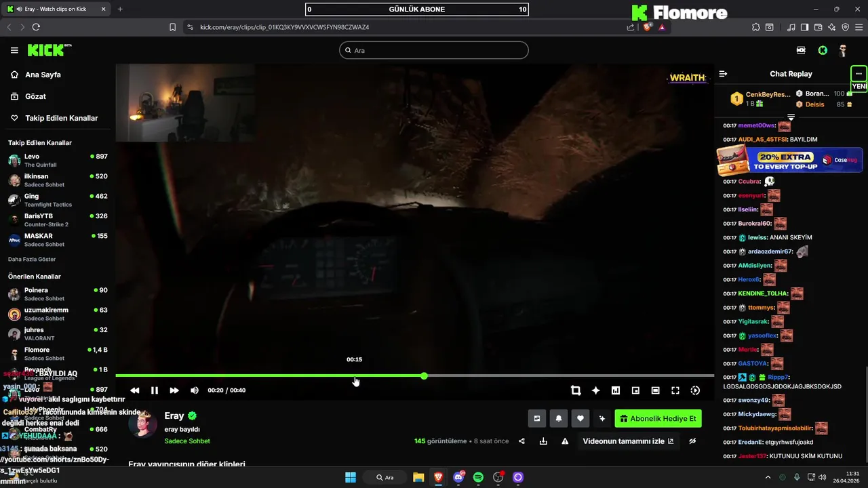Toggle the browser sidebar panel
This screenshot has width=868, height=488.
pos(804,27)
